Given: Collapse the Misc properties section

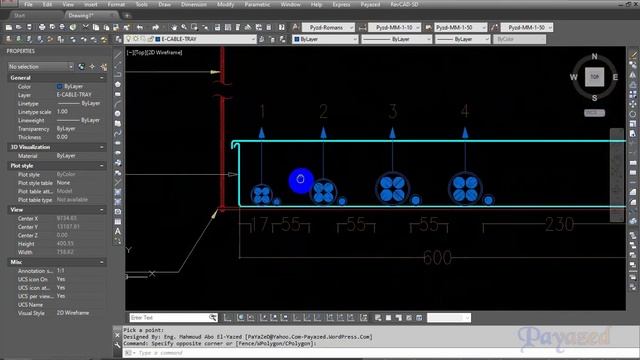Looking at the screenshot, I should click(x=102, y=262).
